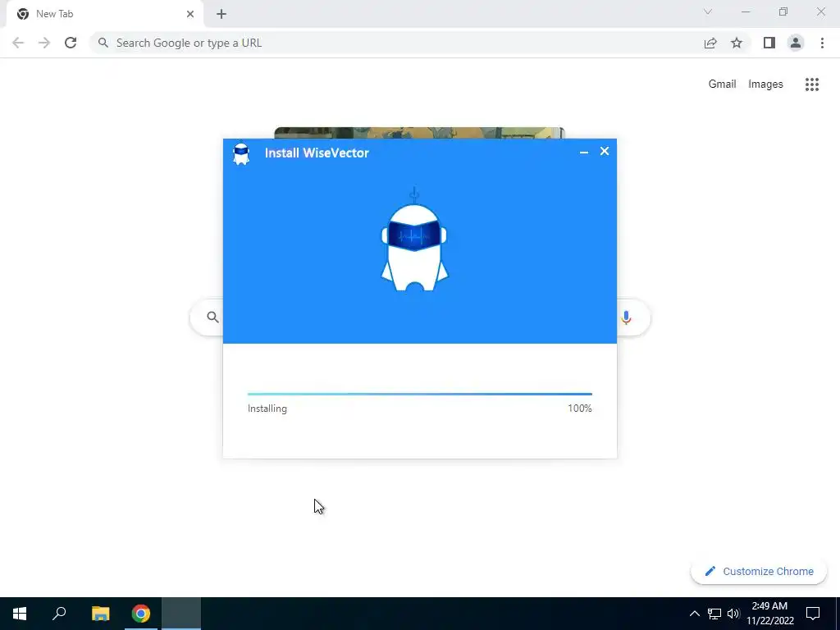Bookmark this tab with star icon
The image size is (840, 630).
pyautogui.click(x=737, y=43)
